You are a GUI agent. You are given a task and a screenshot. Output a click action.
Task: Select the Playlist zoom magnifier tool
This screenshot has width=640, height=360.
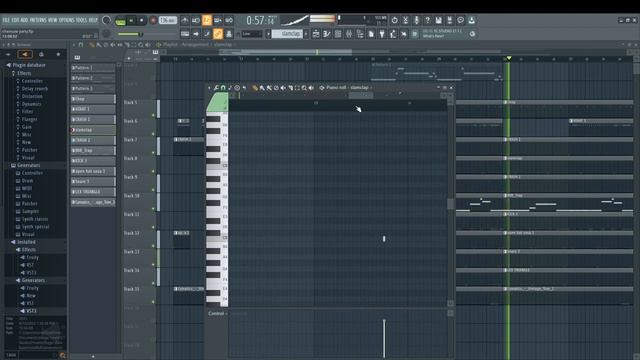pyautogui.click(x=141, y=45)
